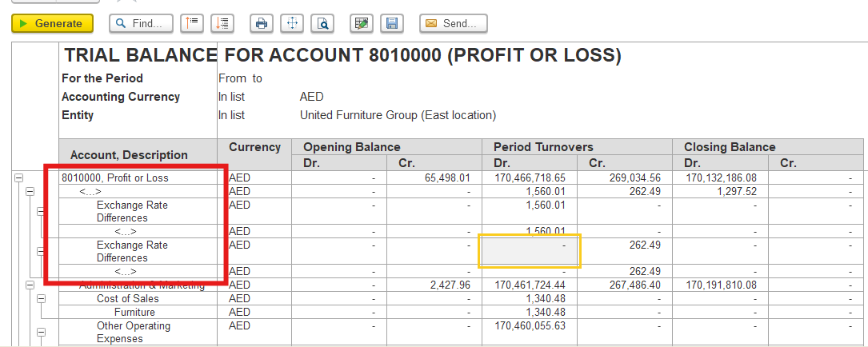Select the Furniture account row
868x347 pixels.
coord(134,312)
